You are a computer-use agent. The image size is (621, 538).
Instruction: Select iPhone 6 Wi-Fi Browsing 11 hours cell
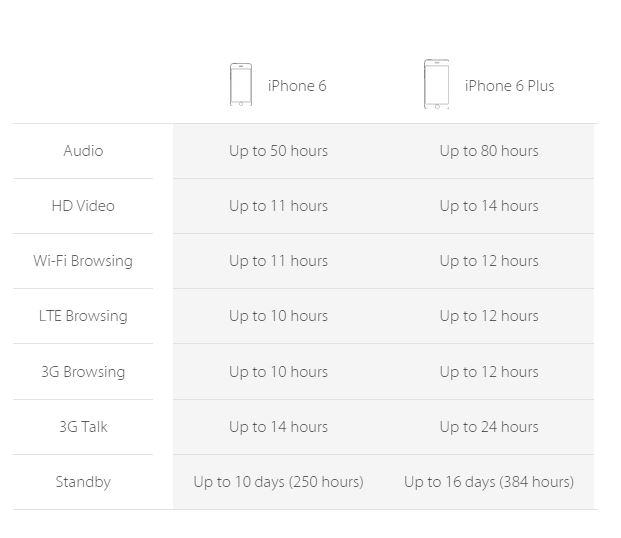[278, 261]
